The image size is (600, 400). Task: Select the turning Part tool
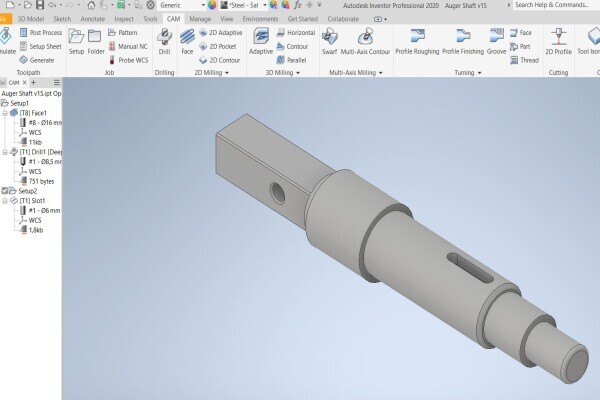[520, 46]
